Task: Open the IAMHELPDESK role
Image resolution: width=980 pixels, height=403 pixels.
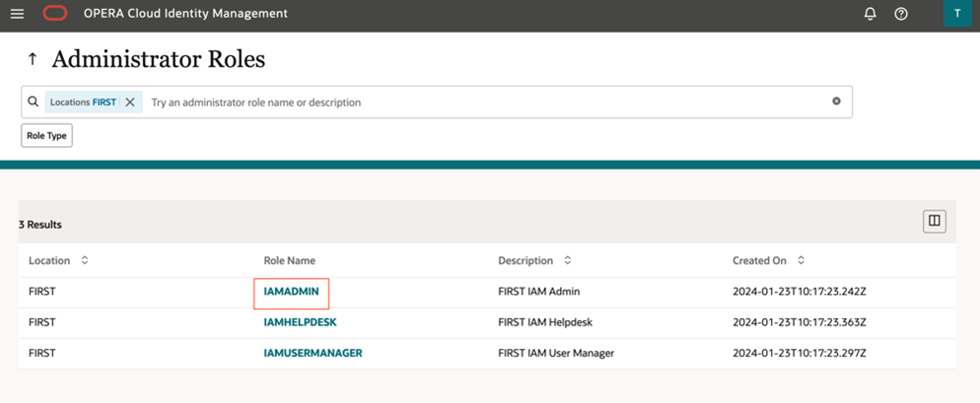Action: click(x=300, y=322)
